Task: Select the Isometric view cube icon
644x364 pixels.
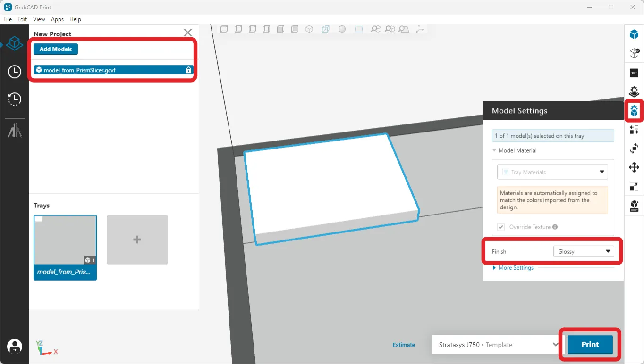Action: coord(309,29)
